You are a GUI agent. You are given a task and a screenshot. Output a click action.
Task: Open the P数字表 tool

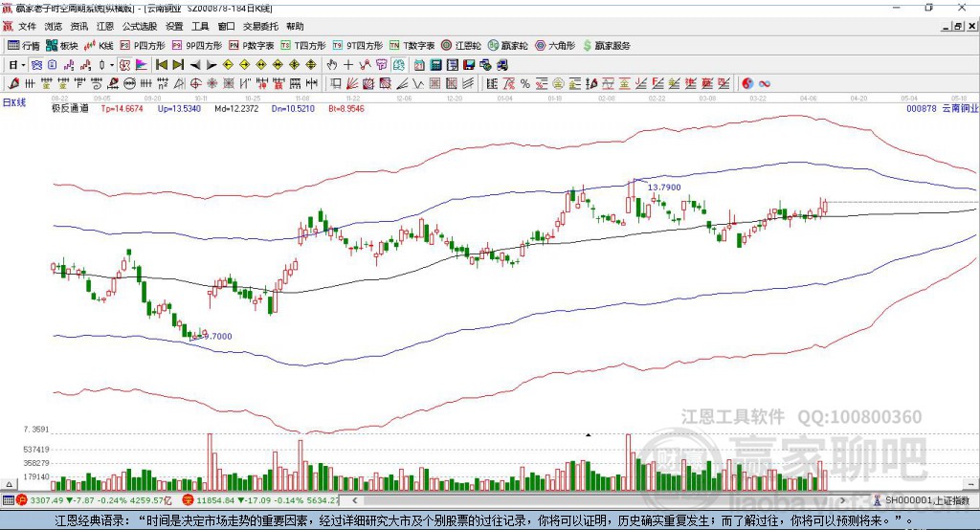click(252, 46)
